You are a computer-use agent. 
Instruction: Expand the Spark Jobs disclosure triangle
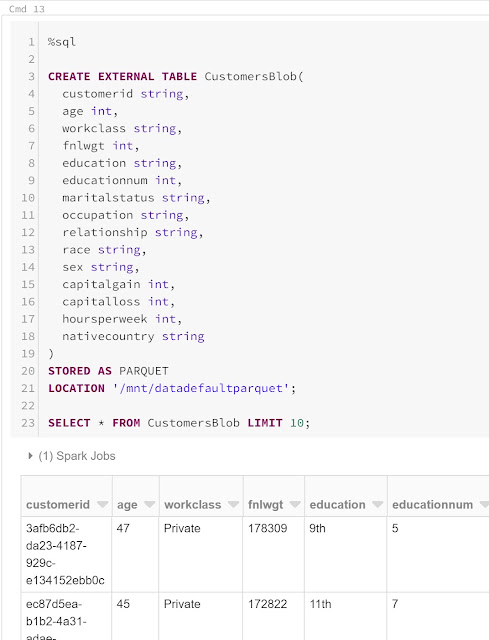click(x=30, y=456)
